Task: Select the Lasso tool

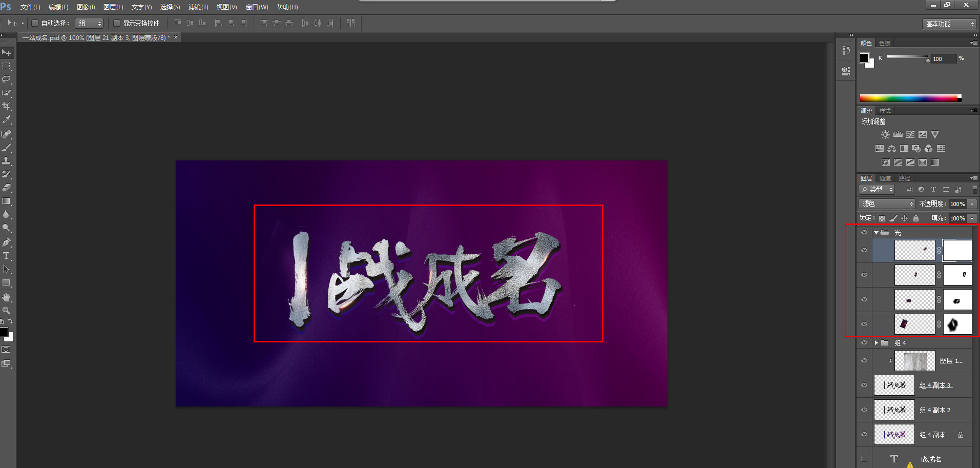Action: [x=7, y=79]
